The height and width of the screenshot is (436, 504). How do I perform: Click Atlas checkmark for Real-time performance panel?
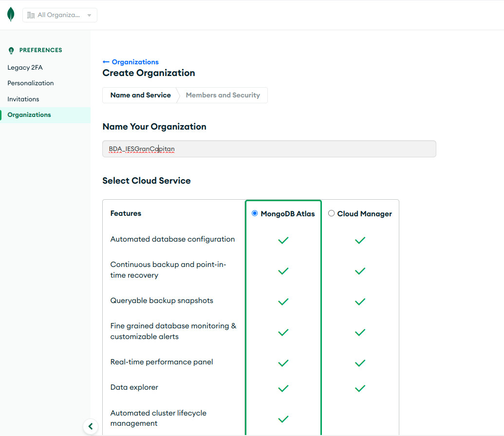(x=283, y=363)
